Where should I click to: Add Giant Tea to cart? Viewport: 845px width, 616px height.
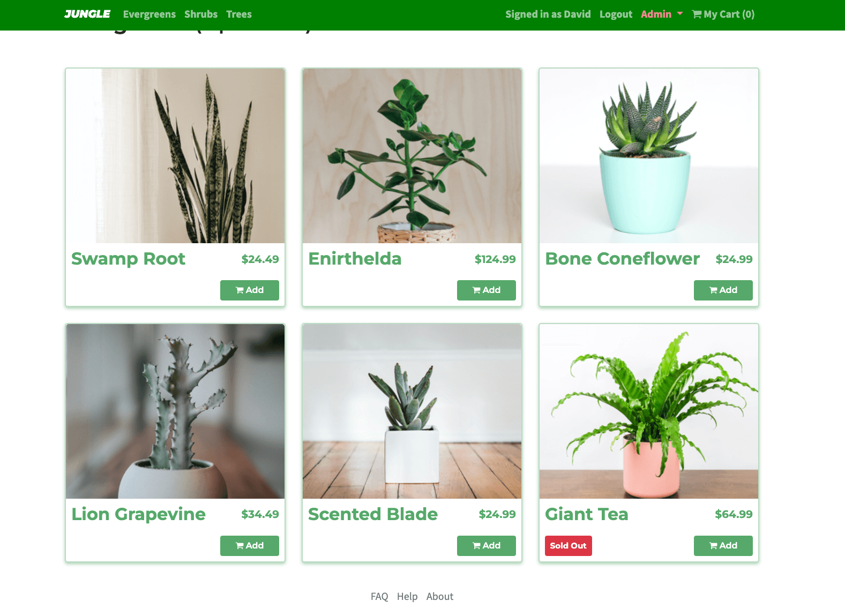723,546
